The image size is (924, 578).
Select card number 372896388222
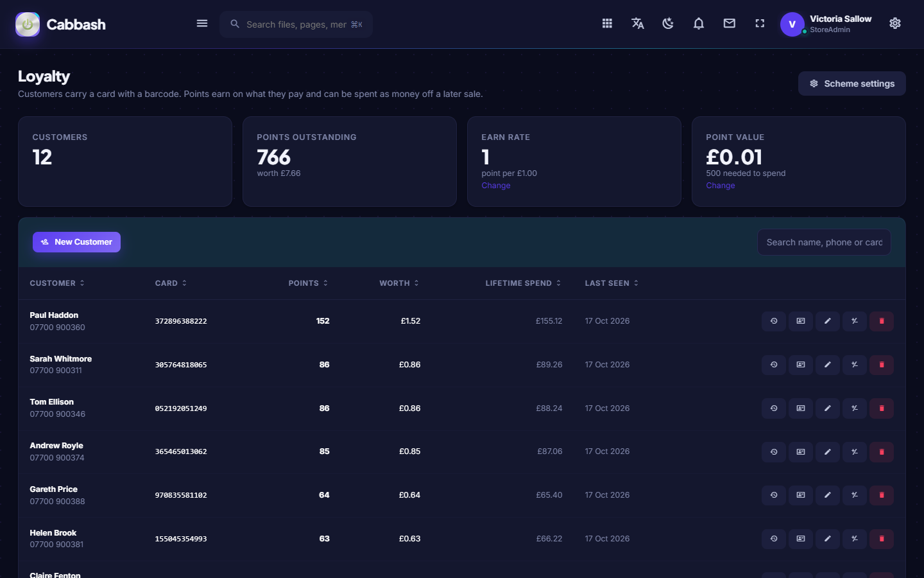click(x=181, y=321)
